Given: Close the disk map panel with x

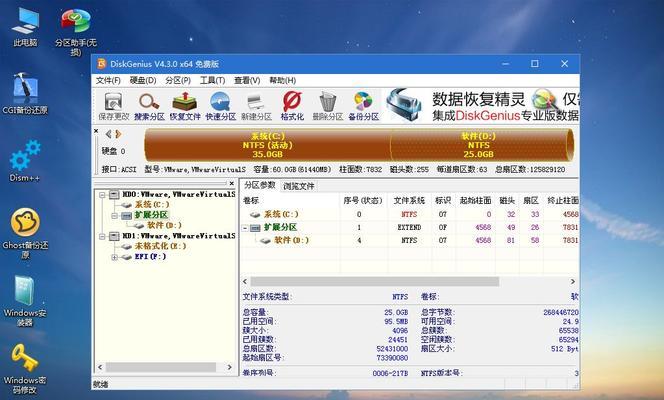Looking at the screenshot, I should [x=96, y=131].
